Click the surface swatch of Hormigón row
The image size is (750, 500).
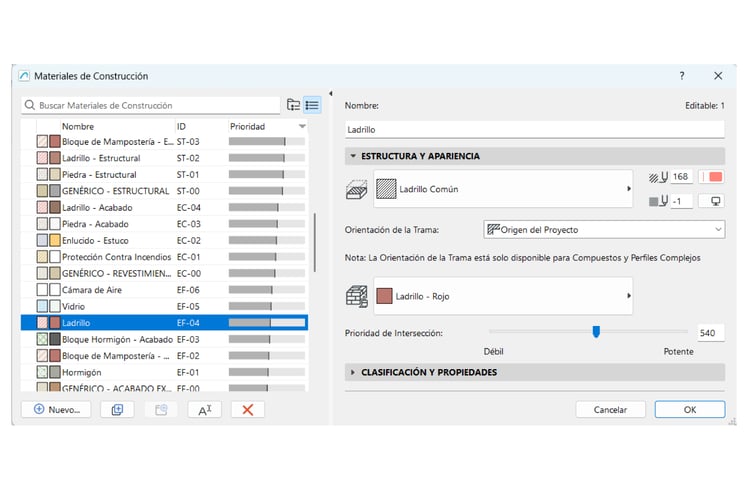(55, 372)
